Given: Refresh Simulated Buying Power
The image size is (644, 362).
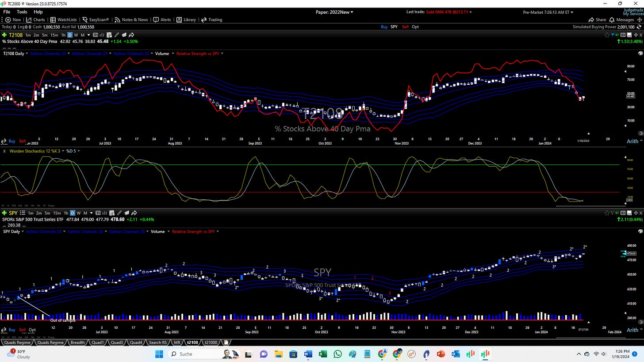Looking at the screenshot, I should click(640, 27).
